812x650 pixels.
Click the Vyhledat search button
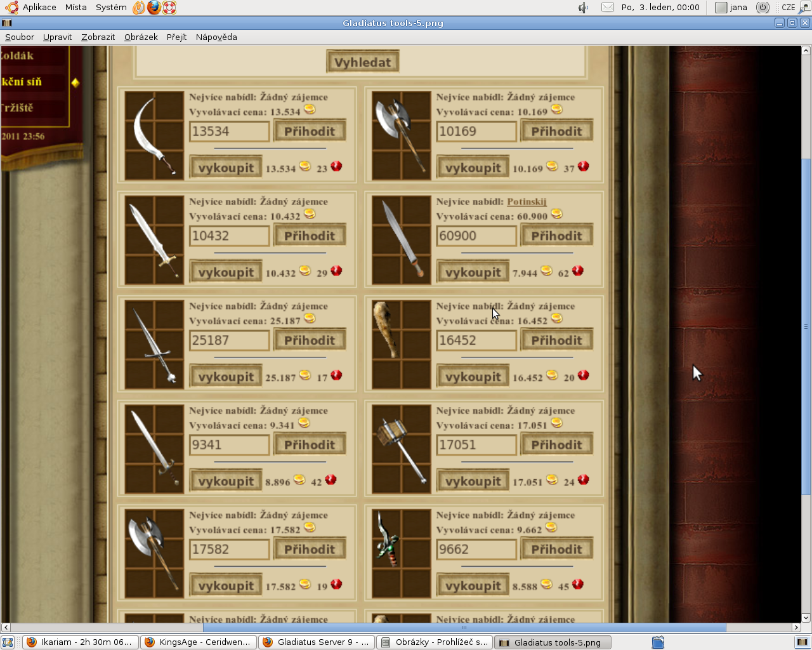point(363,62)
